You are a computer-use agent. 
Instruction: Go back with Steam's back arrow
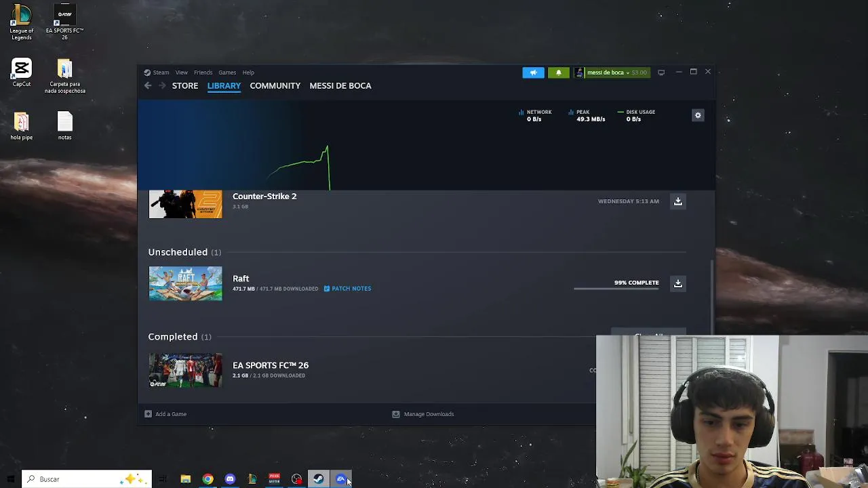pyautogui.click(x=148, y=85)
